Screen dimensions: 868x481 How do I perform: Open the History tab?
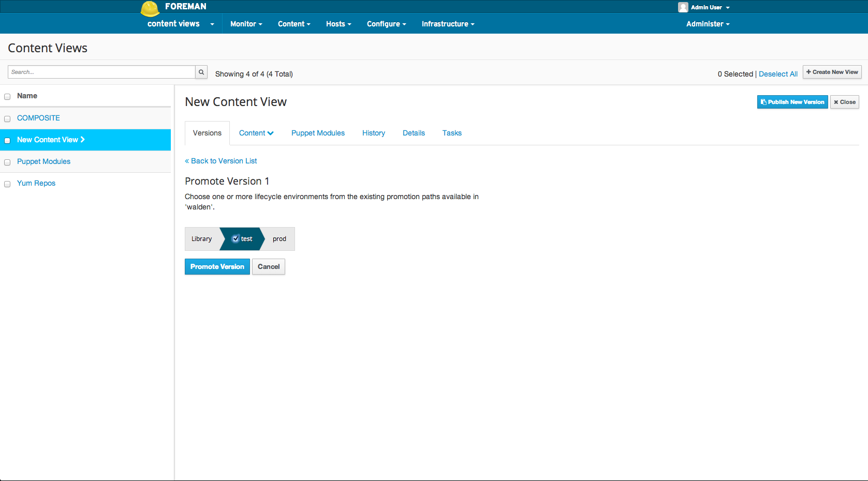point(373,133)
